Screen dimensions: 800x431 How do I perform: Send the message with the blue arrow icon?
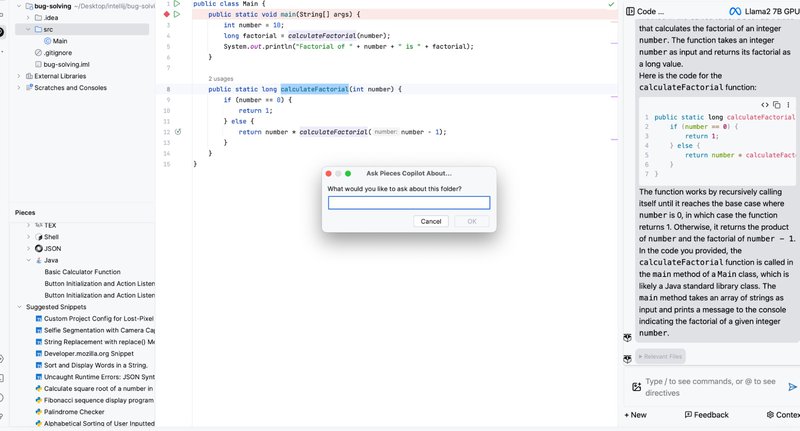coord(792,387)
